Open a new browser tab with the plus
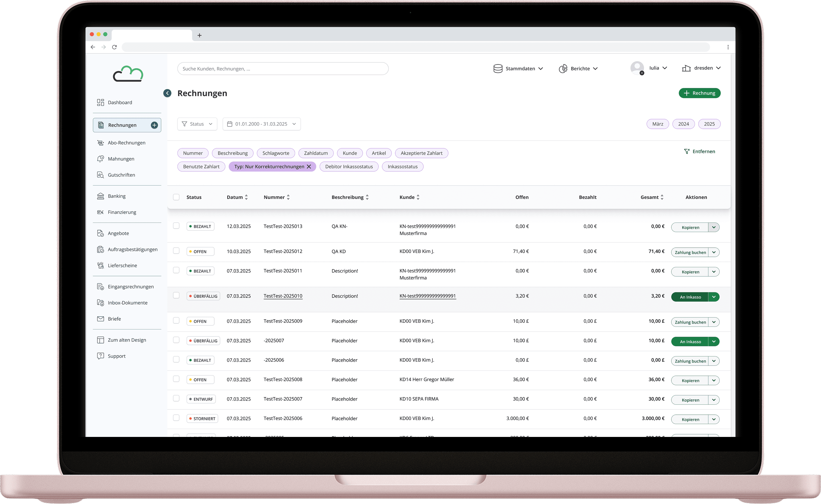Viewport: 821px width, 504px height. pyautogui.click(x=199, y=35)
